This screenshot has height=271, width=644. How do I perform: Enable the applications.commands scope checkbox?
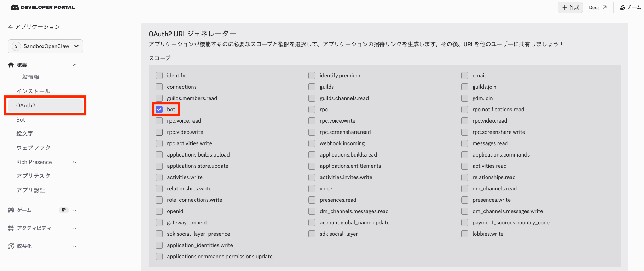click(x=465, y=155)
